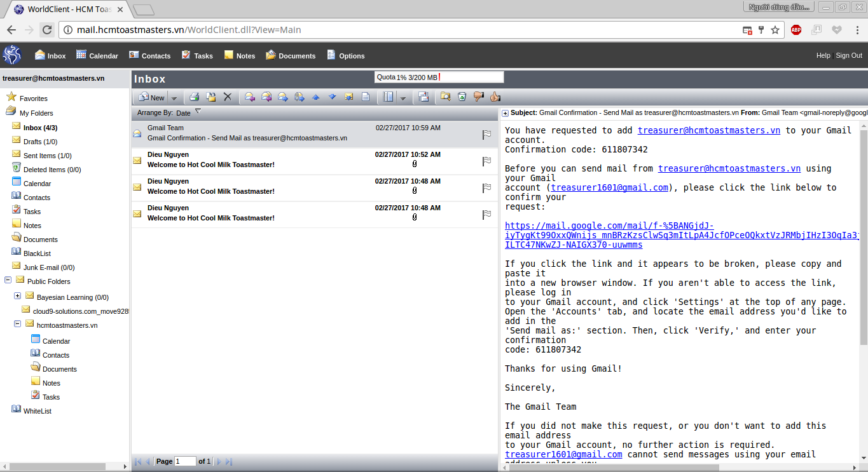Collapse the Public Folders tree node
This screenshot has width=868, height=472.
tap(8, 280)
